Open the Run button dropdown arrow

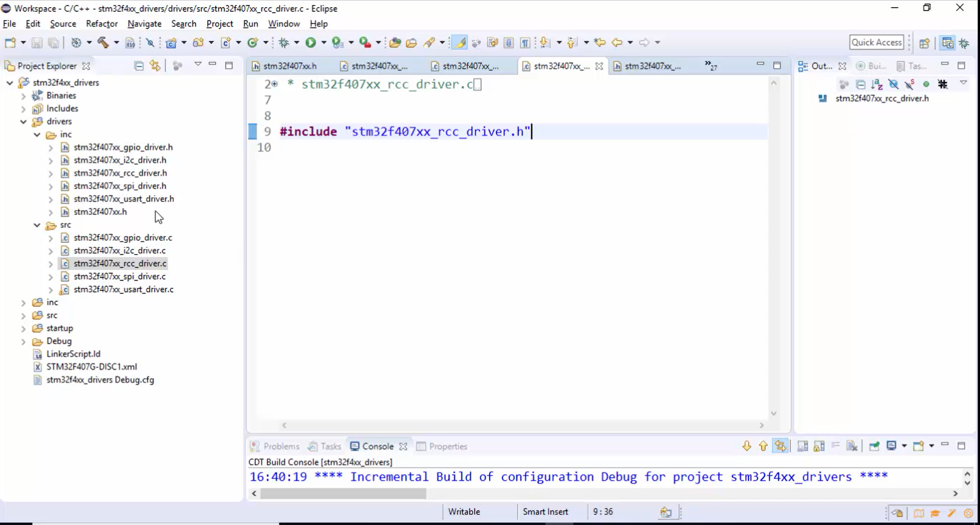[323, 43]
